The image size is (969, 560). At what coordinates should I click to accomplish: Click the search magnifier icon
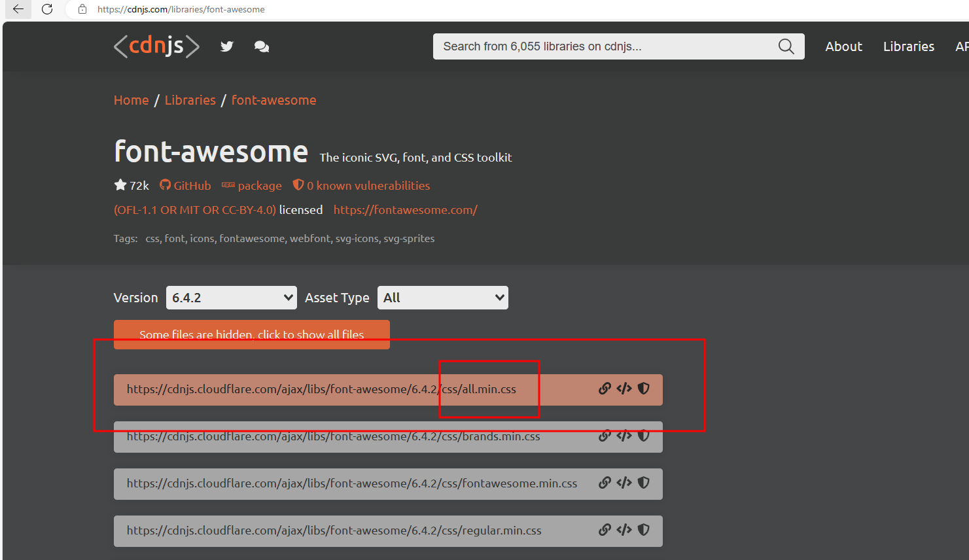click(786, 46)
